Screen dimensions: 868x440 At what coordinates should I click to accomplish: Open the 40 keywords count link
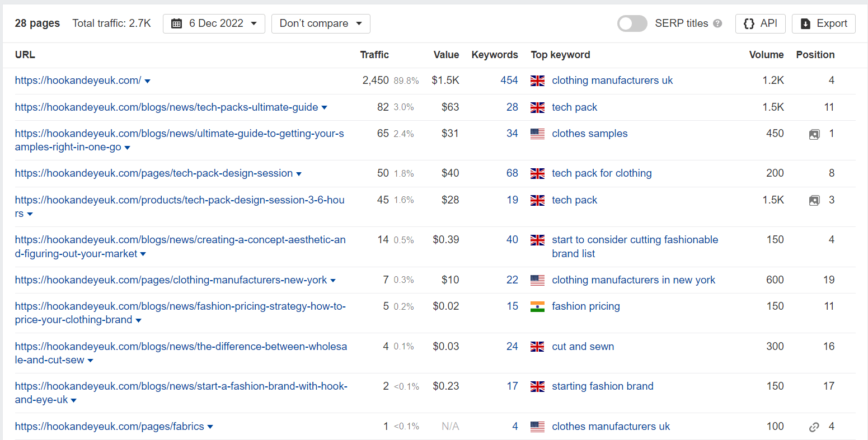(x=512, y=240)
